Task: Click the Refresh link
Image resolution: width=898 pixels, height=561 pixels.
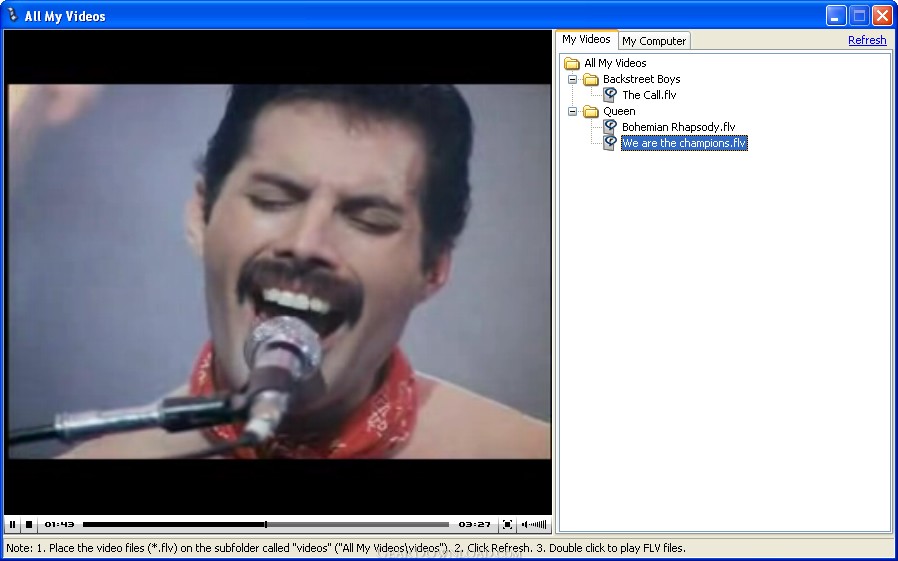Action: click(867, 40)
